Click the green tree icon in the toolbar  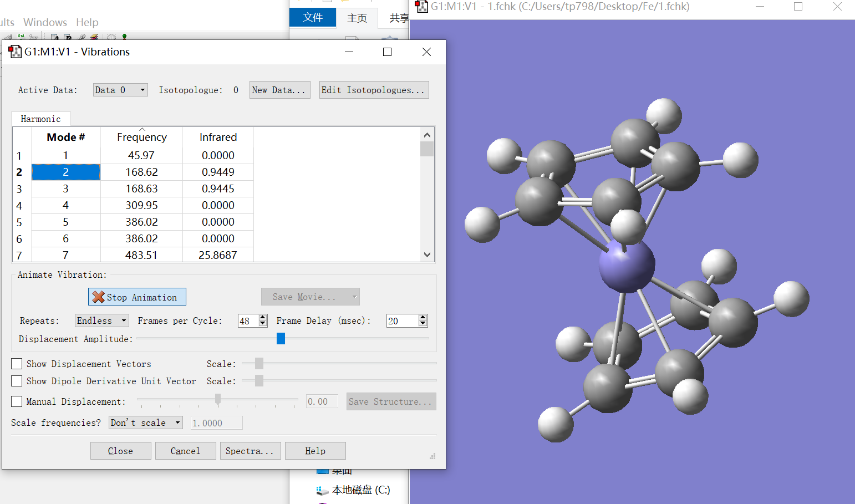tap(124, 37)
